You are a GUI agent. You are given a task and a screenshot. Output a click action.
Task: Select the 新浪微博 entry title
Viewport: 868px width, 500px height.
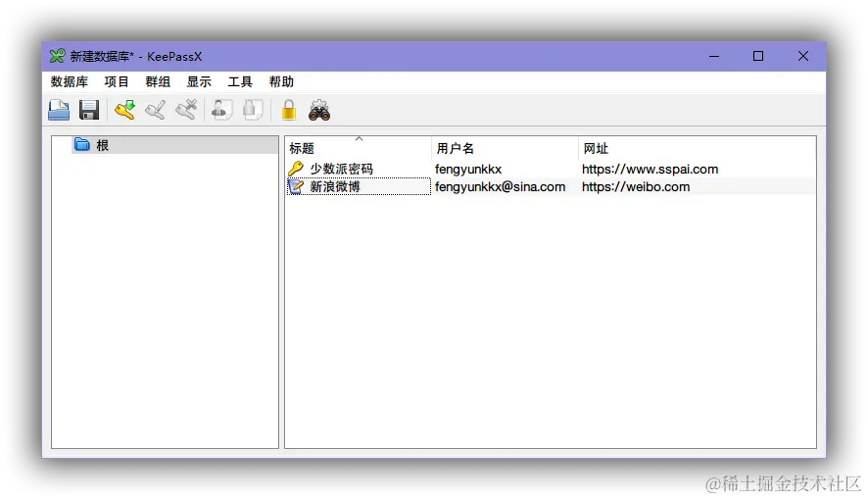tap(335, 186)
